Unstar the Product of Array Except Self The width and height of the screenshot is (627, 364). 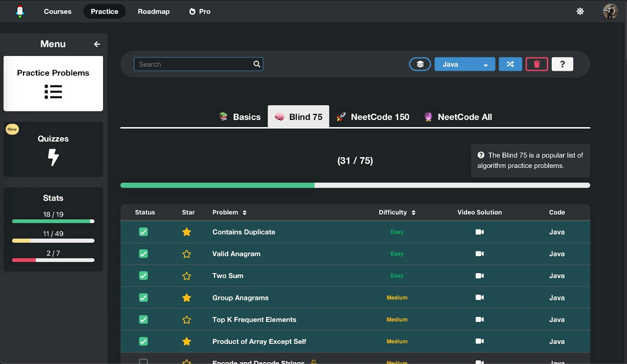pos(186,341)
